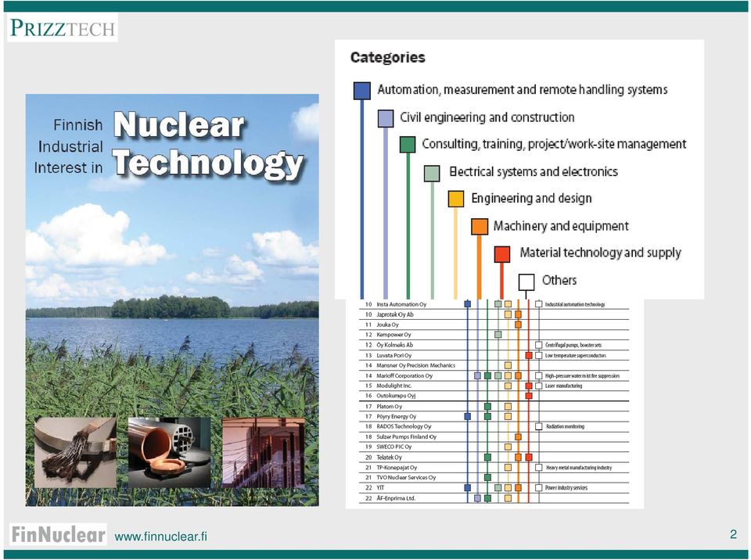
Task: Check the Others box in TP-Konepajat row
Action: pyautogui.click(x=539, y=468)
